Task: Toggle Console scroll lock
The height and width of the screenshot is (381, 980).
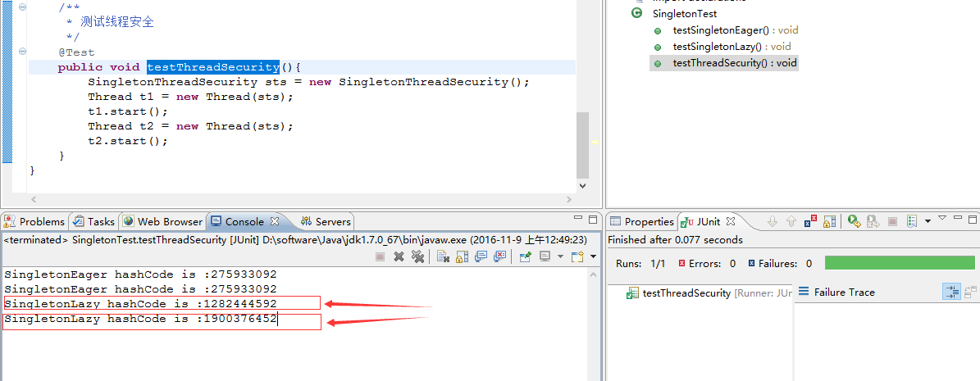Action: [462, 256]
